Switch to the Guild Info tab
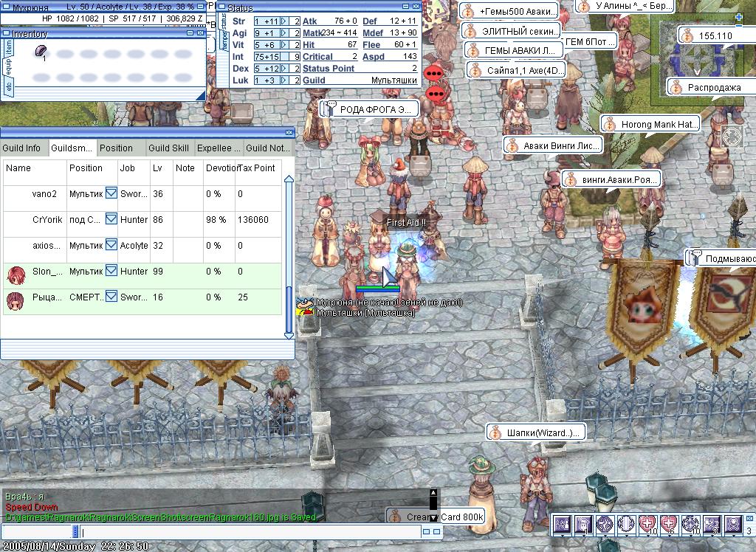 pyautogui.click(x=24, y=148)
